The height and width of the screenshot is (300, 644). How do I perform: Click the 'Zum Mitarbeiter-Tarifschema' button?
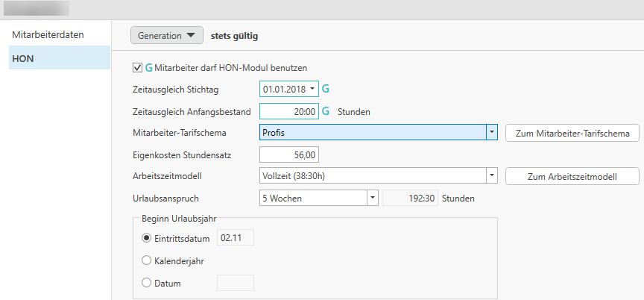572,133
